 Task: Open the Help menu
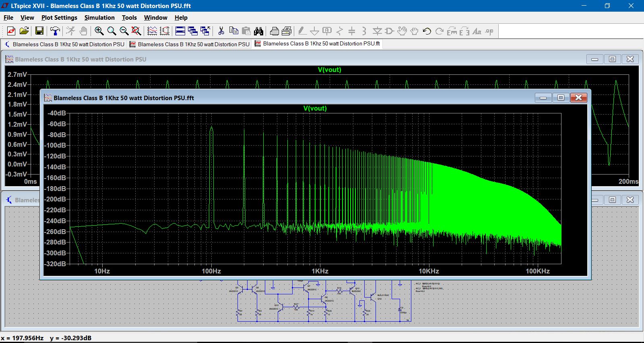tap(181, 18)
